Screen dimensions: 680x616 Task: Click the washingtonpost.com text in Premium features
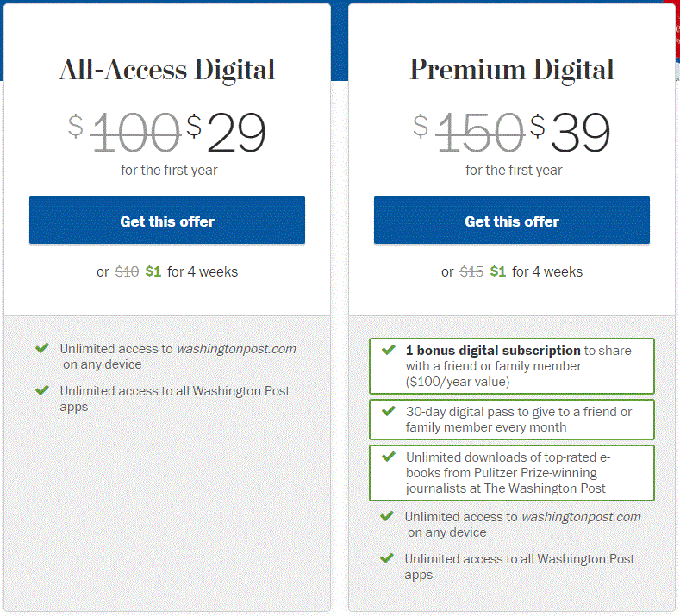[581, 517]
